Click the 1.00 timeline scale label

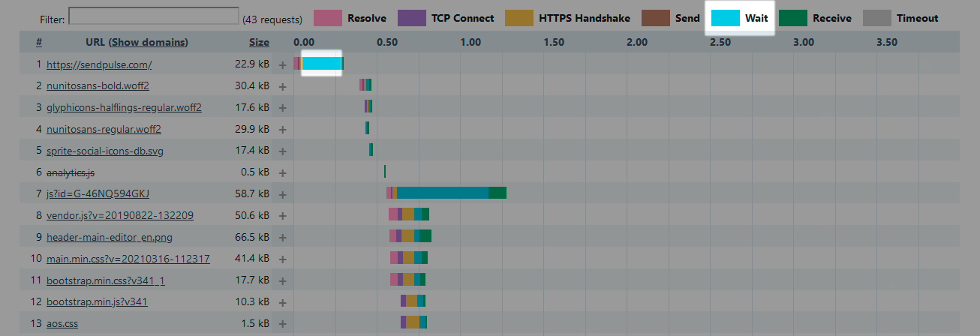[x=470, y=42]
